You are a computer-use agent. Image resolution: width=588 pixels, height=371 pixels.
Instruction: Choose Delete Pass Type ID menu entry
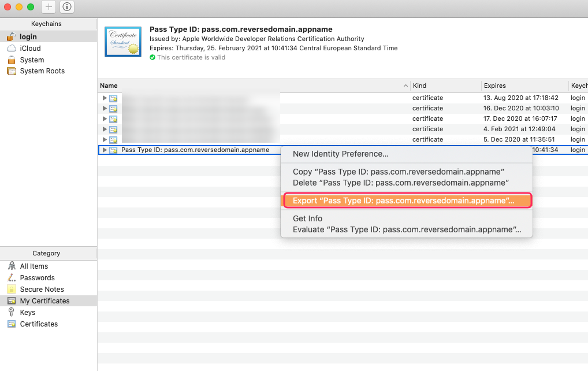[407, 183]
